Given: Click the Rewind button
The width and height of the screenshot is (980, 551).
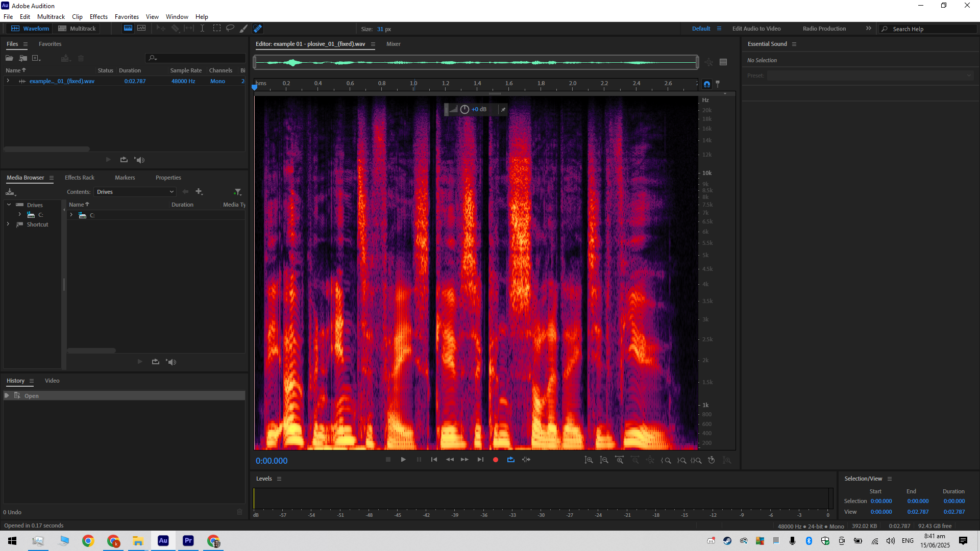Looking at the screenshot, I should [450, 460].
